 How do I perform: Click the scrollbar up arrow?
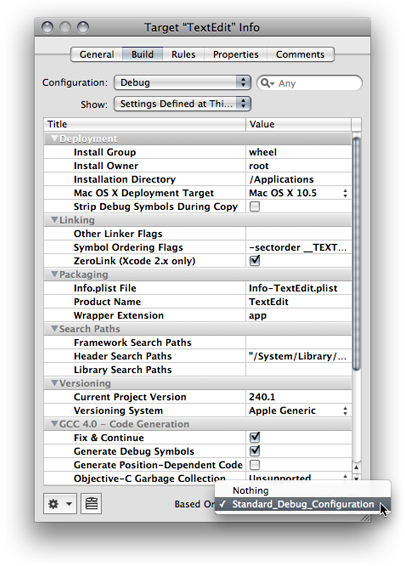pos(357,467)
